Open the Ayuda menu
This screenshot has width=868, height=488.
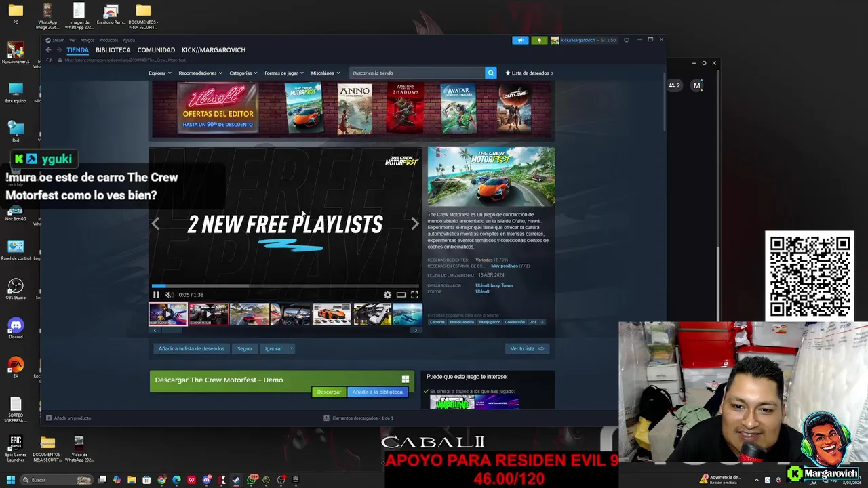(x=129, y=40)
